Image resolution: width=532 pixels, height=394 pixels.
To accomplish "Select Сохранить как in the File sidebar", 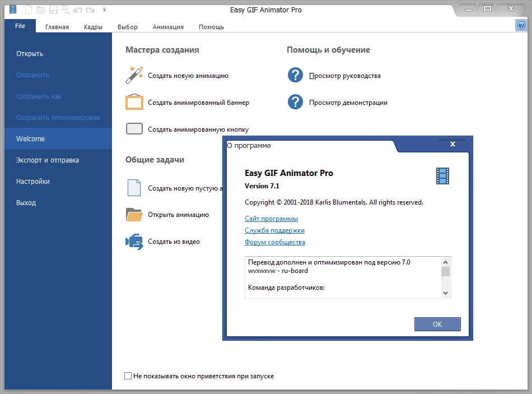I will (x=58, y=96).
